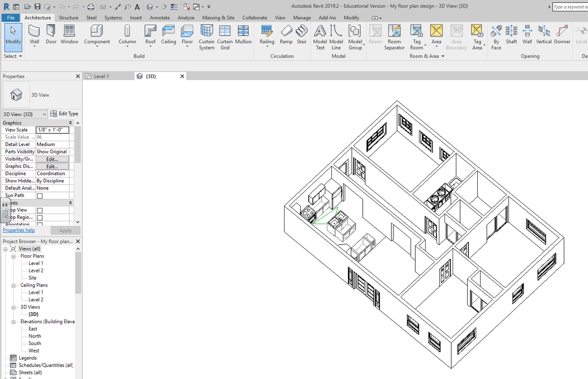Select the Floor tool
Image resolution: width=588 pixels, height=379 pixels.
click(187, 36)
